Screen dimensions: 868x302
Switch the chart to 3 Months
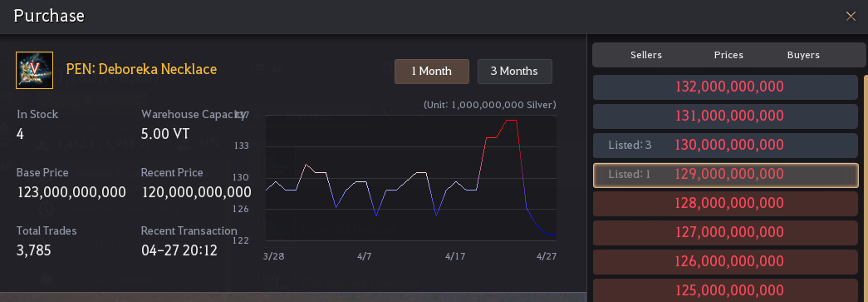tap(515, 72)
